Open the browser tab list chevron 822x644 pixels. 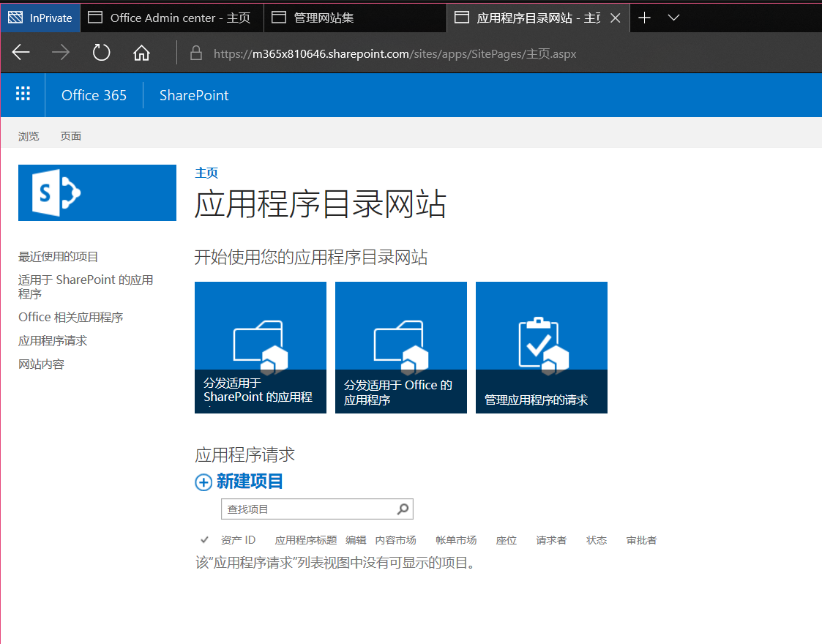pyautogui.click(x=673, y=18)
